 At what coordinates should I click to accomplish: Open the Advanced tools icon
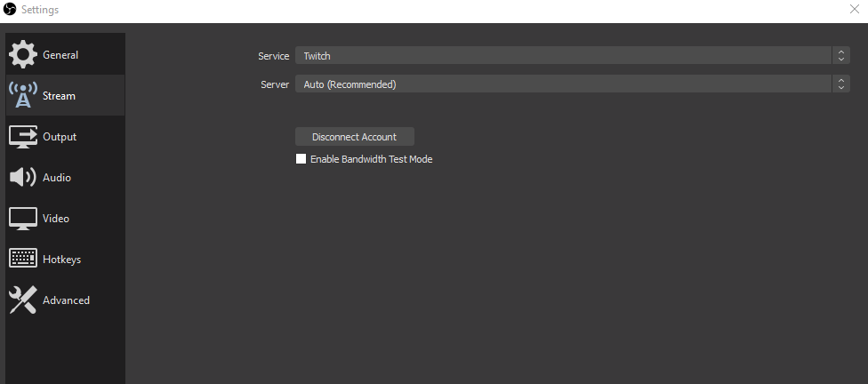23,300
